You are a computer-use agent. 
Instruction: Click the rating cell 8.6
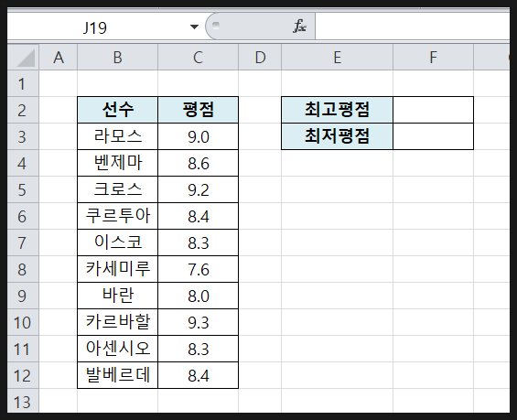pyautogui.click(x=199, y=163)
